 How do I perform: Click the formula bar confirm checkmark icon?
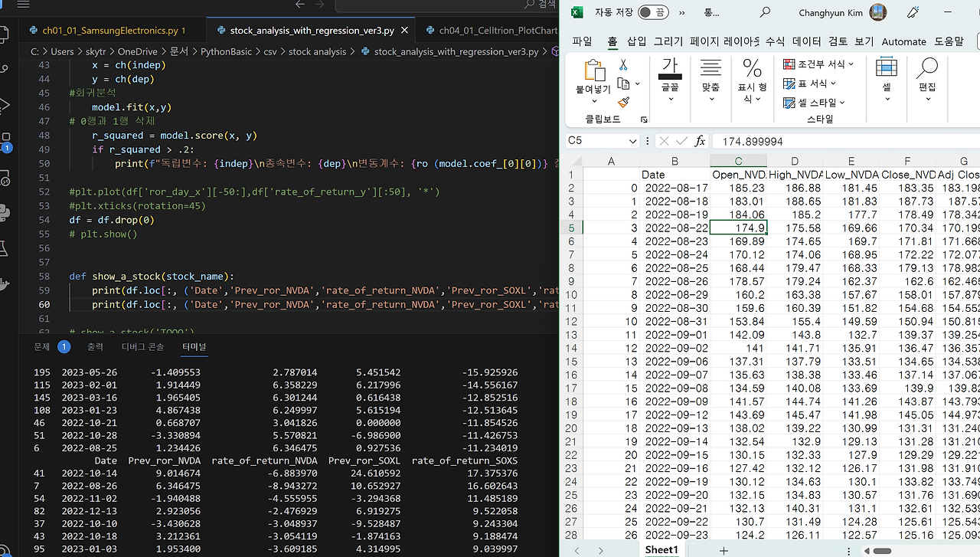[681, 141]
